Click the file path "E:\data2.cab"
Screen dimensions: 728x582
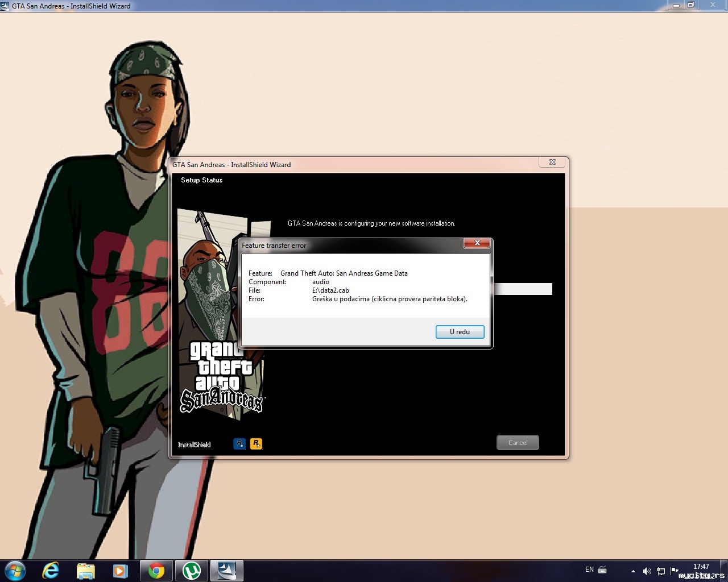tap(330, 290)
